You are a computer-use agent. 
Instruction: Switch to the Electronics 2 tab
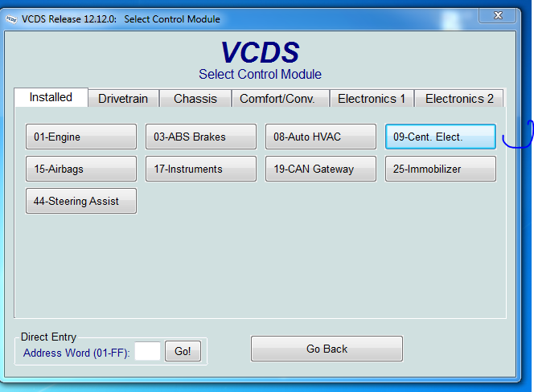click(x=459, y=99)
